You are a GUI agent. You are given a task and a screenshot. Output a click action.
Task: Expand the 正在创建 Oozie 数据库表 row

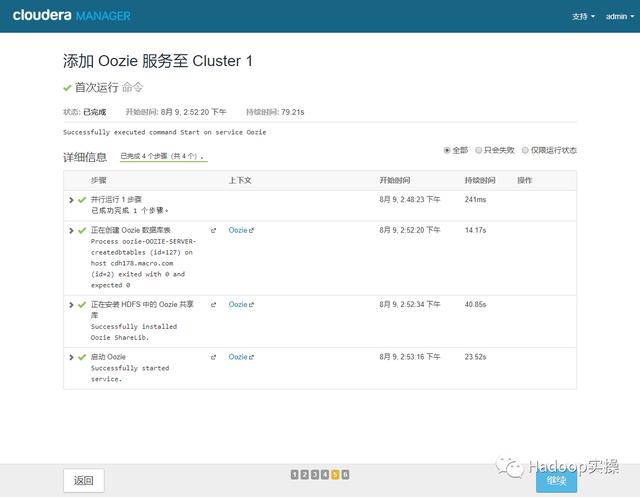71,231
